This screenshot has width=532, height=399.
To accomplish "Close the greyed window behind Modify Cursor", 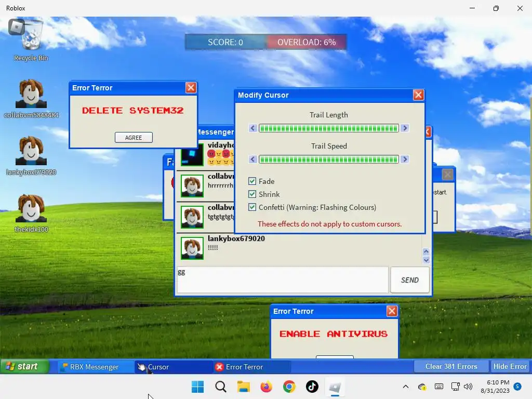I will point(447,175).
